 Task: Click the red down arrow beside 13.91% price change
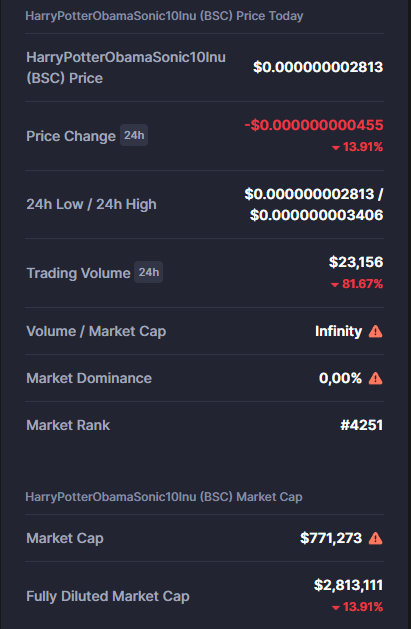click(336, 148)
